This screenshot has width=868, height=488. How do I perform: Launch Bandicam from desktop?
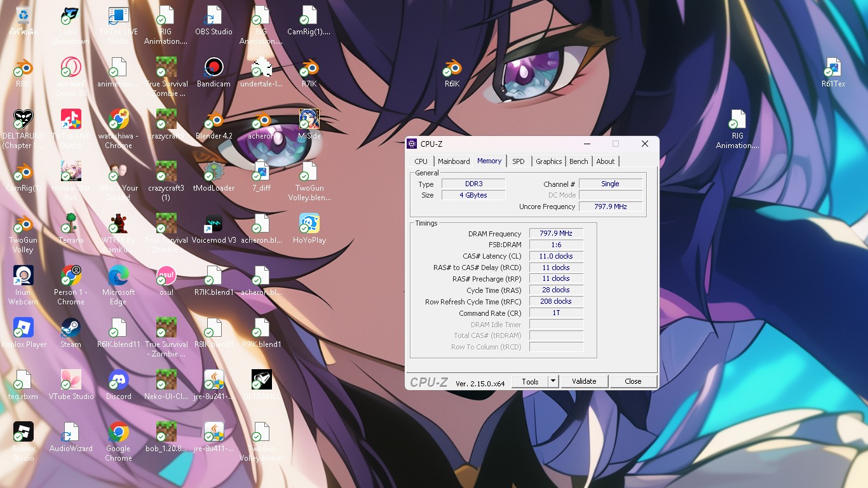coord(214,72)
